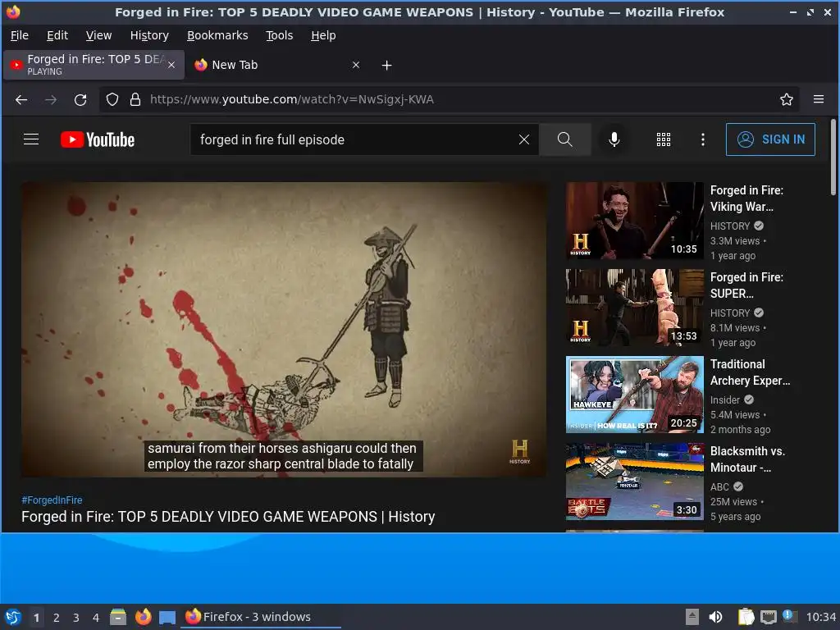Click the browser forward arrow
Viewport: 840px width, 630px height.
click(x=51, y=99)
